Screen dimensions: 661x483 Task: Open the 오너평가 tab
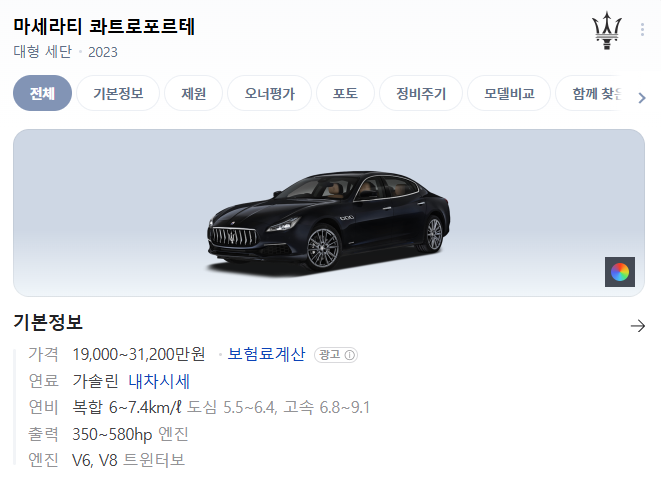point(269,93)
